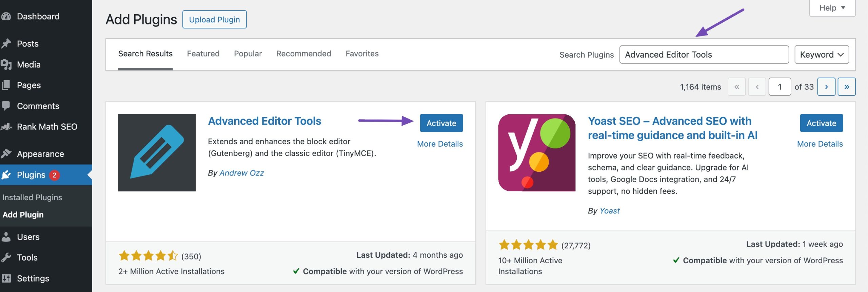The image size is (868, 292).
Task: Click the current page number field
Action: (x=780, y=87)
